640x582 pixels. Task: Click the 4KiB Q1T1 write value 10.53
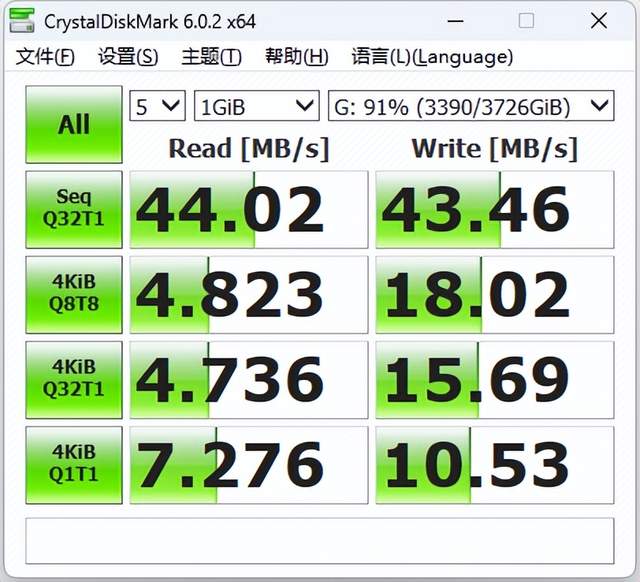tap(495, 465)
